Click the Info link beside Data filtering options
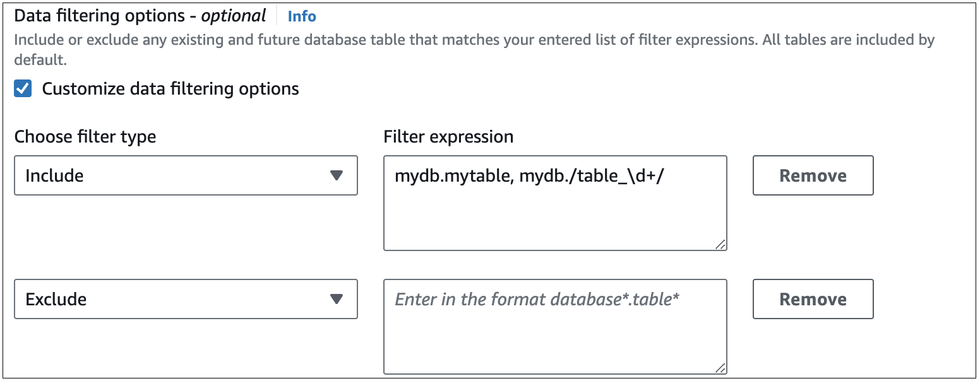Image resolution: width=980 pixels, height=381 pixels. (x=301, y=16)
